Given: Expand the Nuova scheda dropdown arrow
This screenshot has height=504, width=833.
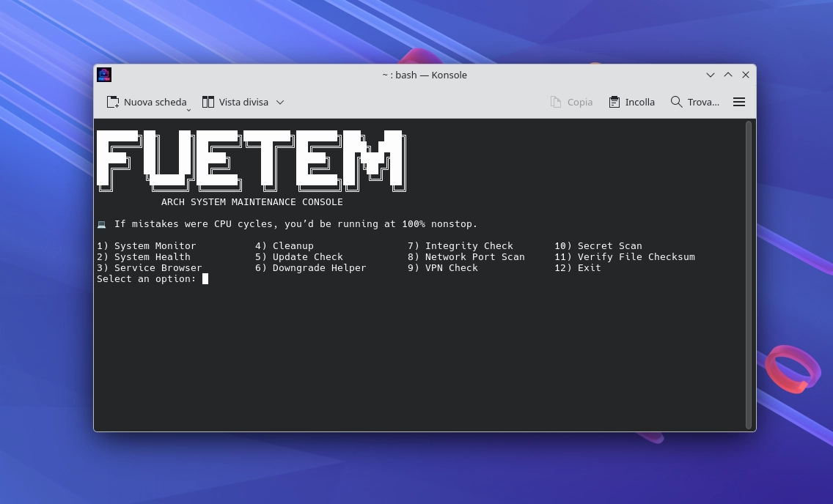Looking at the screenshot, I should coord(188,109).
